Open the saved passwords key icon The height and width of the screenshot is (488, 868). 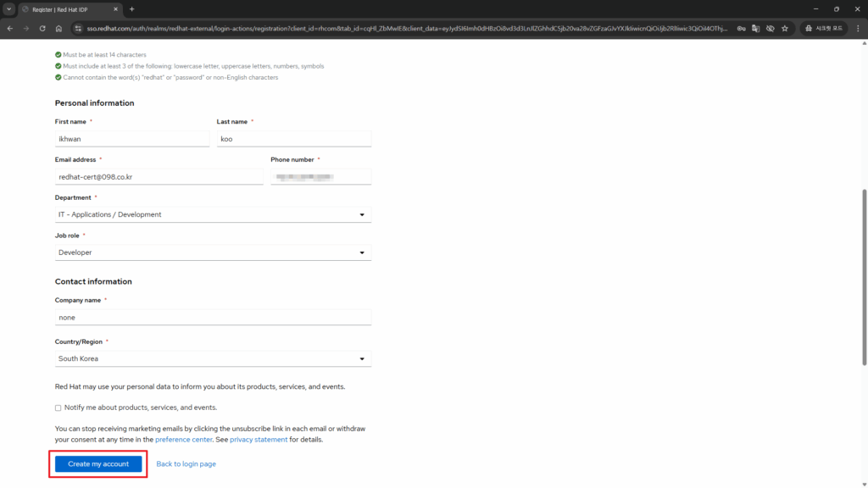coord(741,28)
